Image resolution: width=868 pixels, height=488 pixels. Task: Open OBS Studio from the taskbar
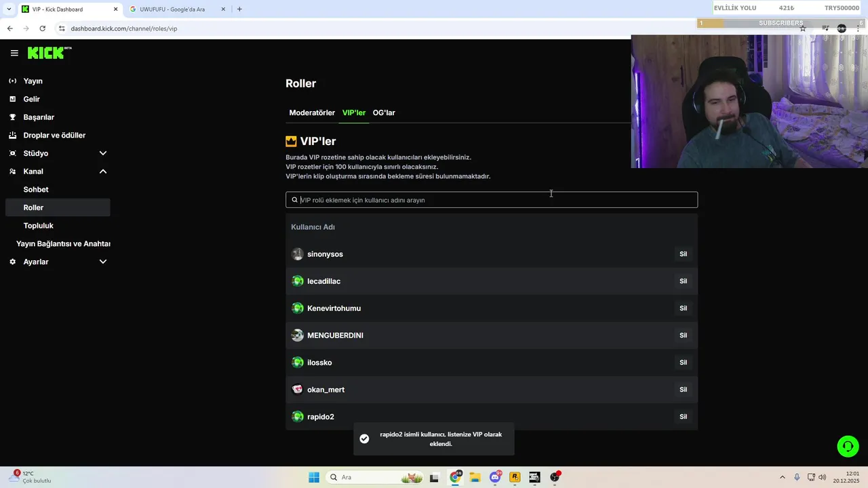coord(555,477)
